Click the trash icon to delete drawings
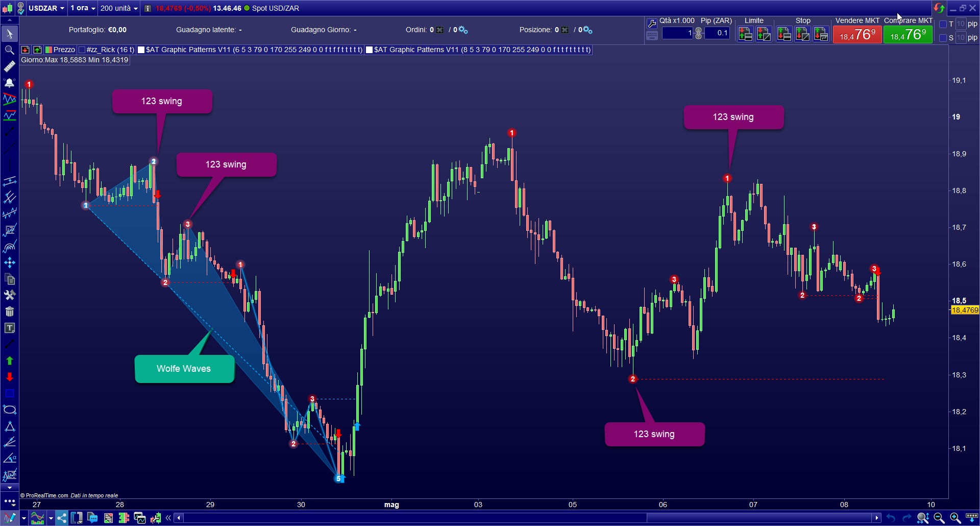 point(9,312)
